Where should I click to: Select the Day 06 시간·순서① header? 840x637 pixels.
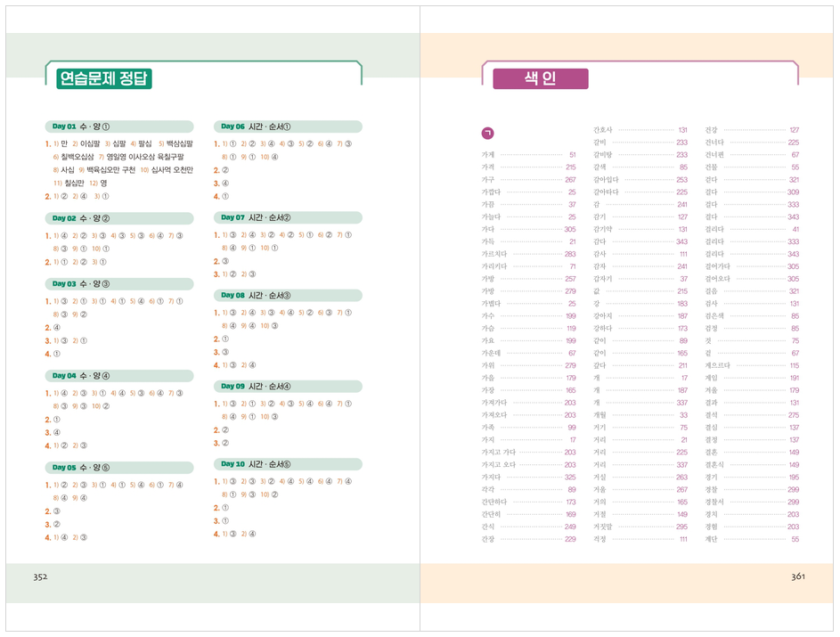coord(288,127)
